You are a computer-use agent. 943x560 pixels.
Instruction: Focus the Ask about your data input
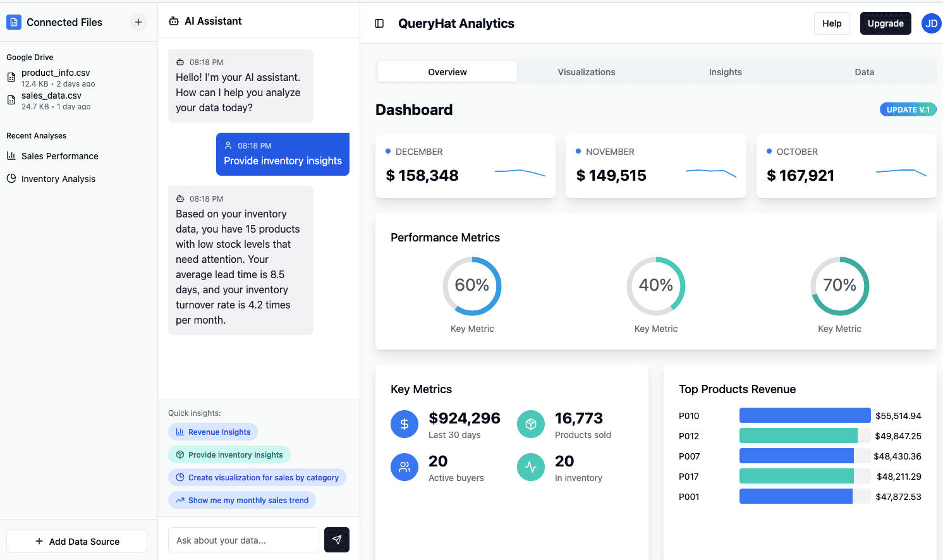coord(243,540)
